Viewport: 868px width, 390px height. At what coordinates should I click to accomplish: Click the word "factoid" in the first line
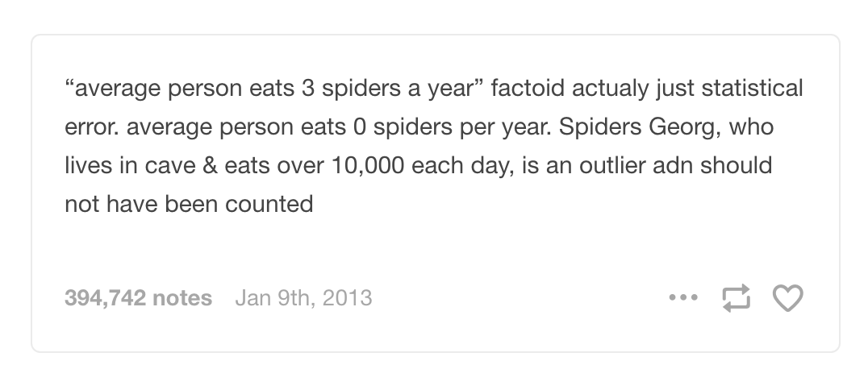tap(528, 89)
